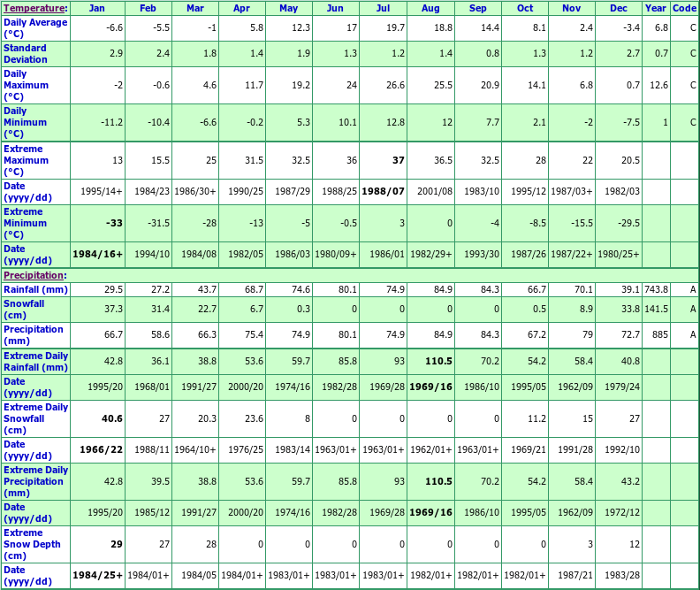Click the Year column header
The height and width of the screenshot is (590, 700).
(x=655, y=8)
